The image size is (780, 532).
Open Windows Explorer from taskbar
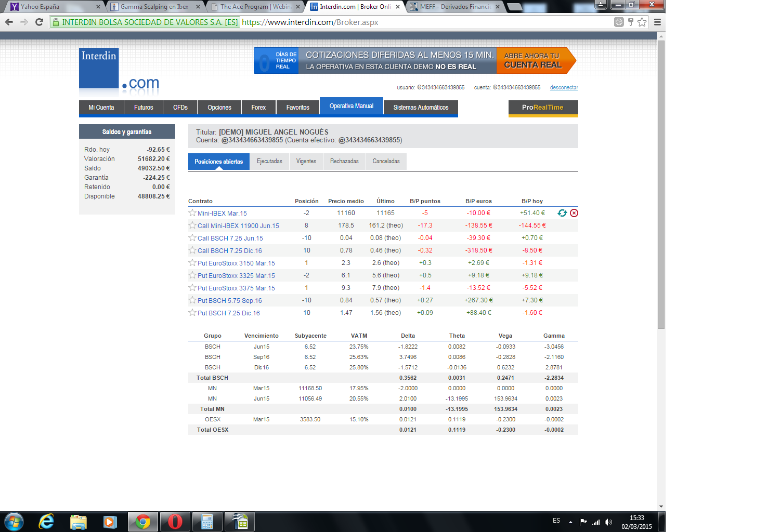tap(78, 522)
